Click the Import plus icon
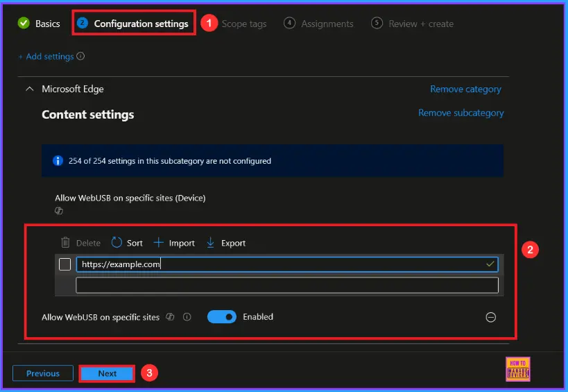 pyautogui.click(x=159, y=242)
